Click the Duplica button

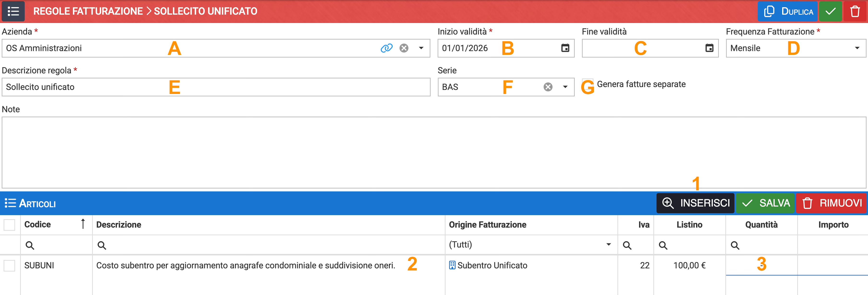pos(787,11)
